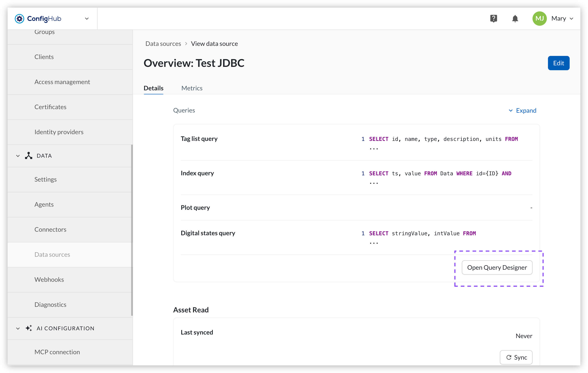Click the 'Asset Read' section heading

tap(191, 309)
